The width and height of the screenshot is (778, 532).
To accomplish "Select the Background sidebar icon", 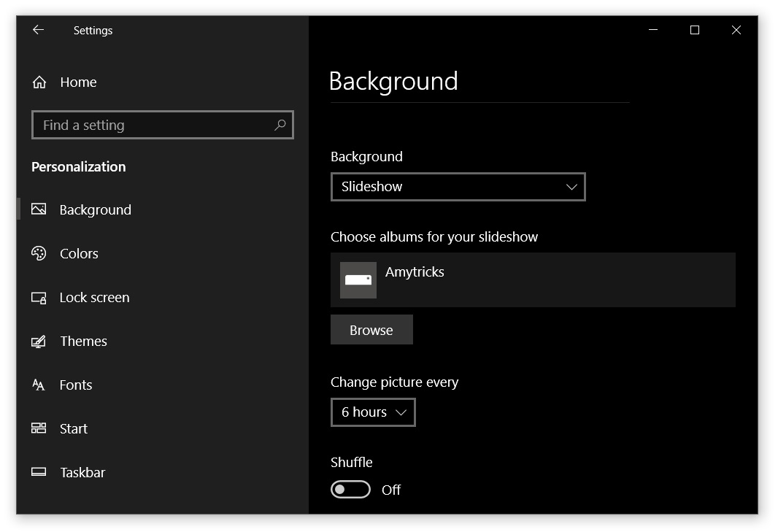I will 39,209.
